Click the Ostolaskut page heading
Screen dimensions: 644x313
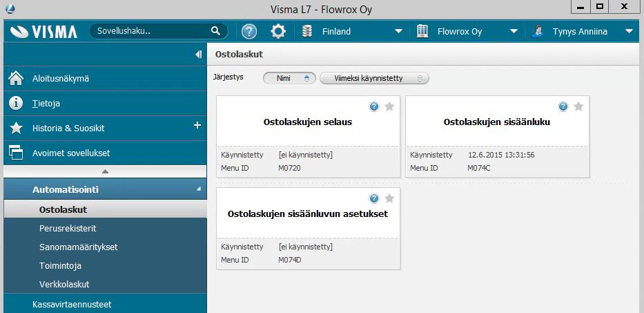(239, 55)
